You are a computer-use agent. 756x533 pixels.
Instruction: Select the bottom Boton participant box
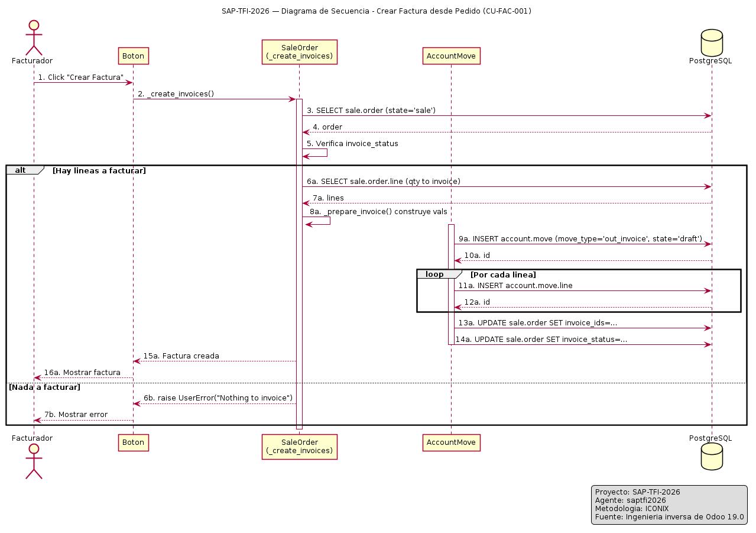pos(133,442)
